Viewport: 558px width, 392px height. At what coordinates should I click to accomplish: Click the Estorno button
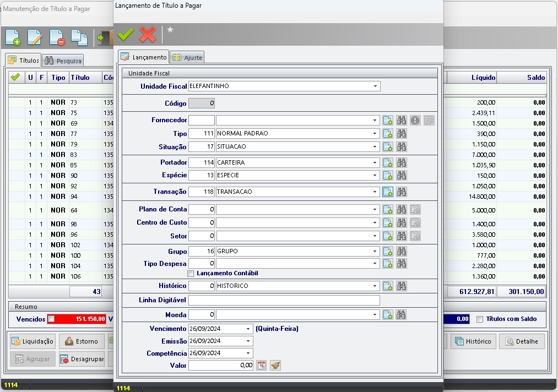click(82, 341)
